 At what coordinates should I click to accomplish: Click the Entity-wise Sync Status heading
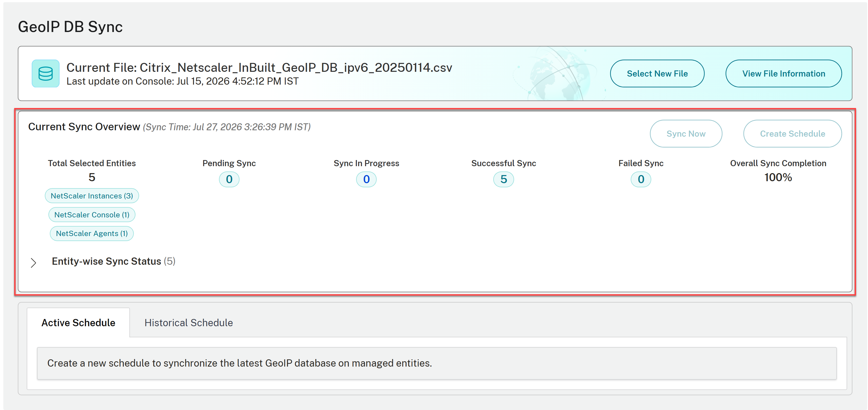tap(114, 261)
